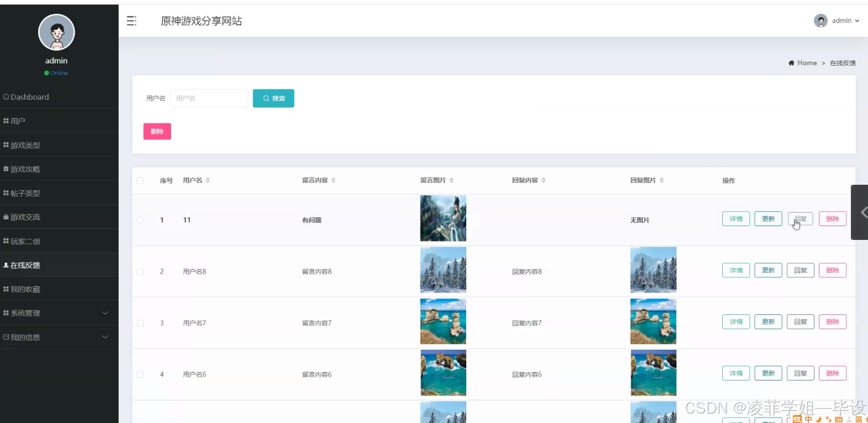Click 回复 button for 用户名8 row
868x423 pixels.
coord(801,270)
